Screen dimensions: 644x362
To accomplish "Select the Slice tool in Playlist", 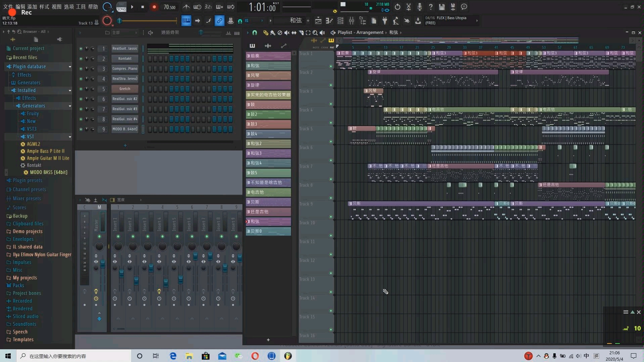I will click(x=301, y=33).
